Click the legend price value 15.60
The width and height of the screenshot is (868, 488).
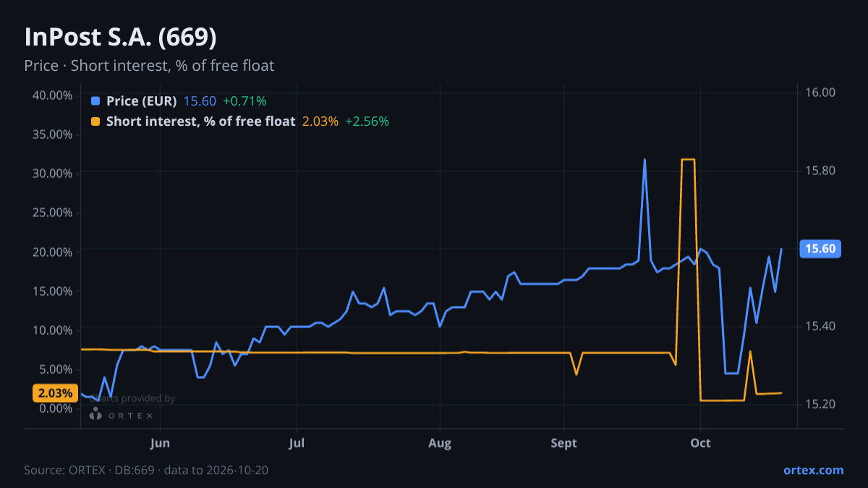pyautogui.click(x=200, y=101)
